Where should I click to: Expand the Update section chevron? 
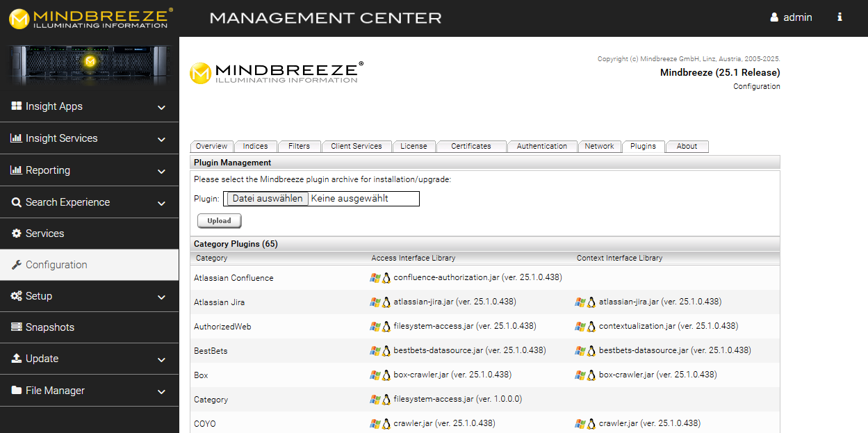point(161,360)
